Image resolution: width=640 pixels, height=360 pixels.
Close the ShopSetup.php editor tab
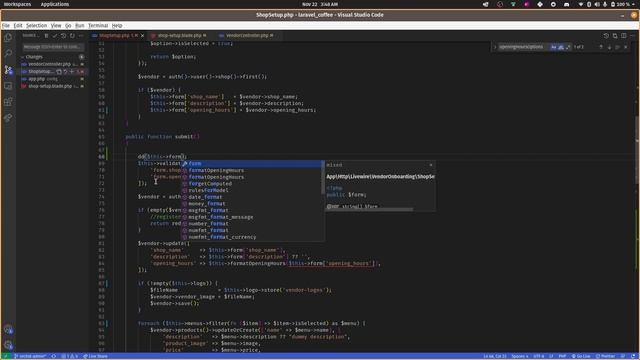[x=142, y=36]
